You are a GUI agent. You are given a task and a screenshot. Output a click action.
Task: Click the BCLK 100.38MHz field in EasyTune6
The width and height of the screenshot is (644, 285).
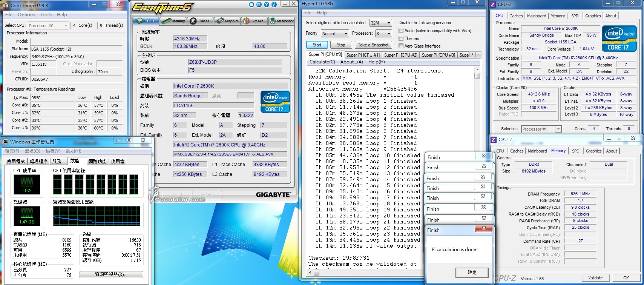190,46
